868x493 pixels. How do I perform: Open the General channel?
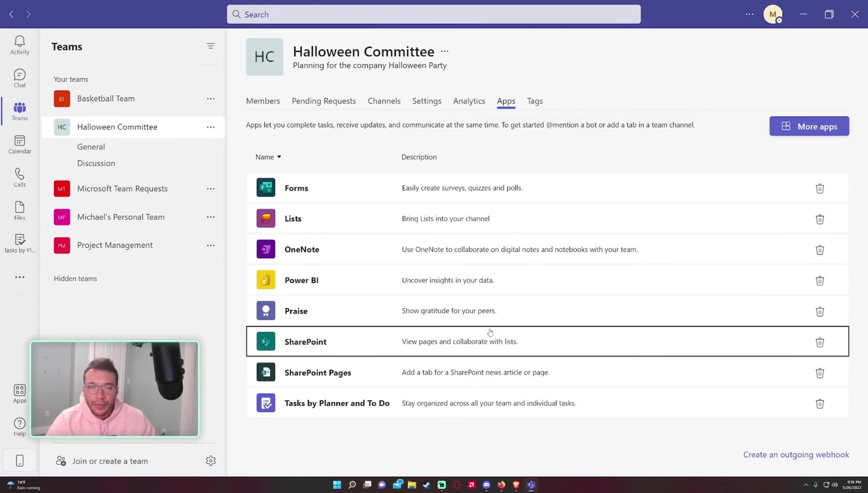(x=91, y=147)
